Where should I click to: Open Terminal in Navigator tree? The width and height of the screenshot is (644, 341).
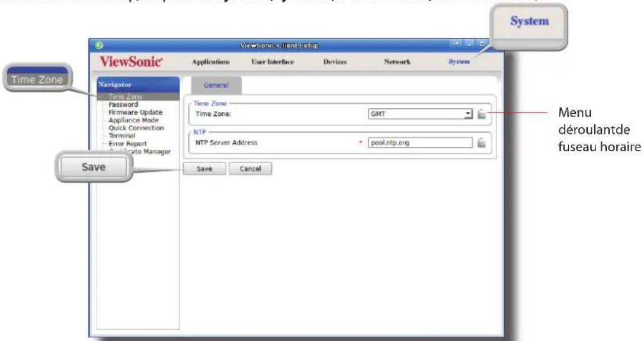tap(122, 136)
